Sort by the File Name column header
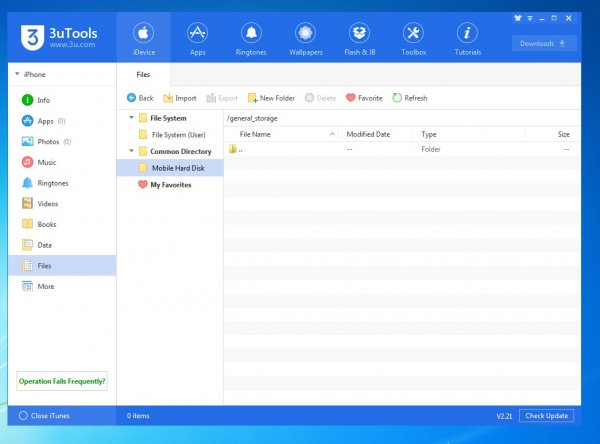 (x=255, y=134)
